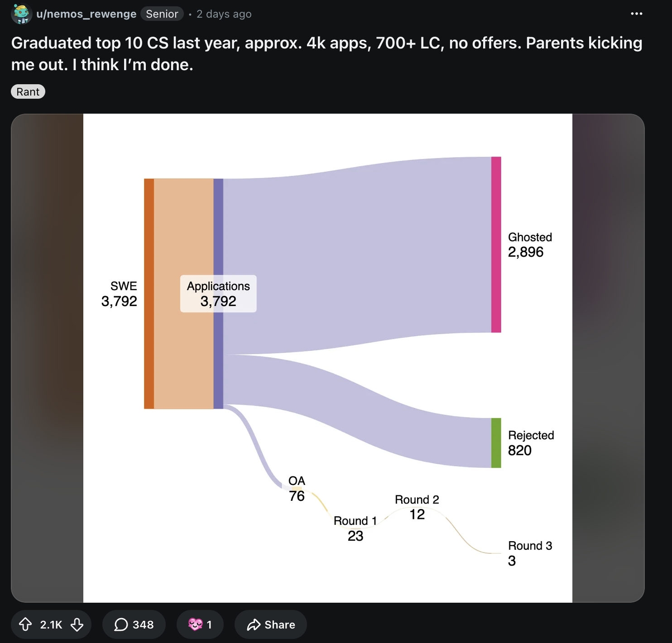
Task: Click the green Rejected bar
Action: click(496, 443)
